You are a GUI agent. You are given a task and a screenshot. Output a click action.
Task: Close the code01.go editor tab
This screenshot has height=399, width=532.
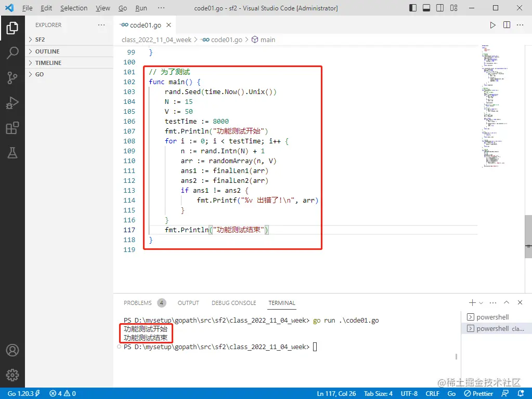point(168,25)
